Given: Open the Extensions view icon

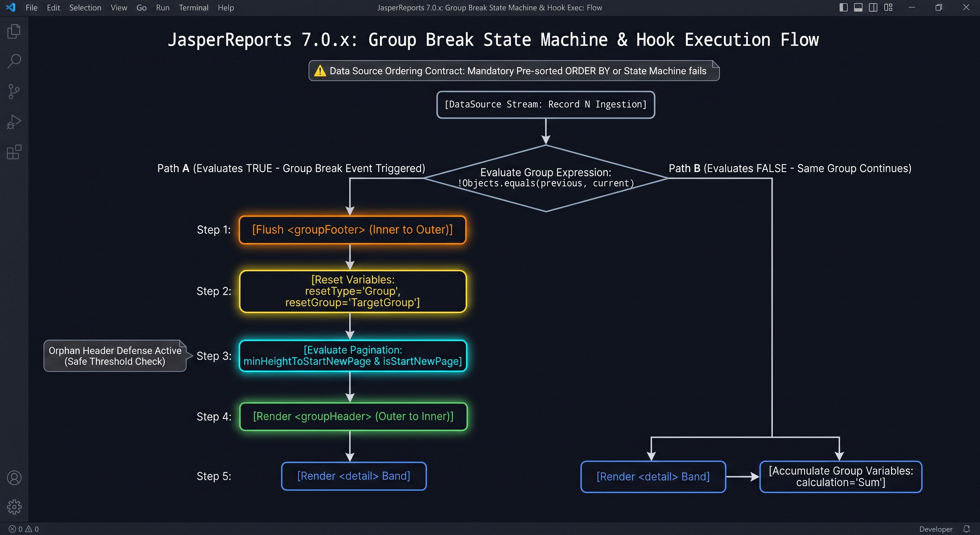Looking at the screenshot, I should click(14, 152).
